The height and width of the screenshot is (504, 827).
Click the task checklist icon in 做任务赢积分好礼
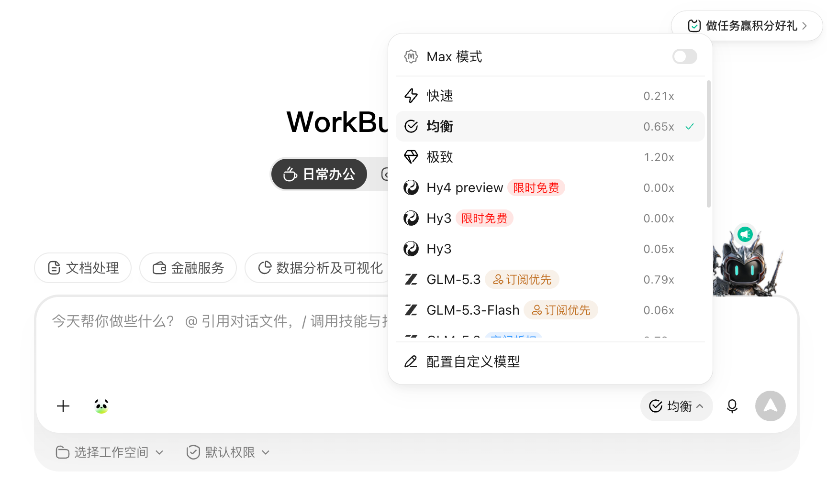[x=694, y=26]
